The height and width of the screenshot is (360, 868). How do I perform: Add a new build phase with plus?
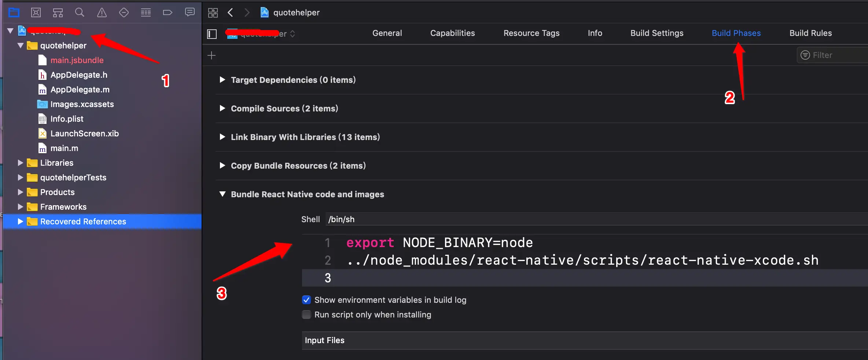coord(212,55)
